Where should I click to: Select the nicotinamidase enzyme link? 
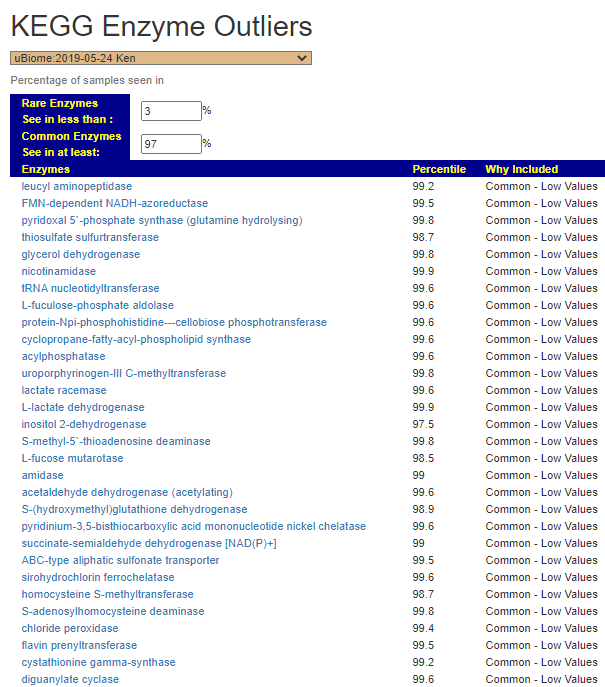coord(59,271)
